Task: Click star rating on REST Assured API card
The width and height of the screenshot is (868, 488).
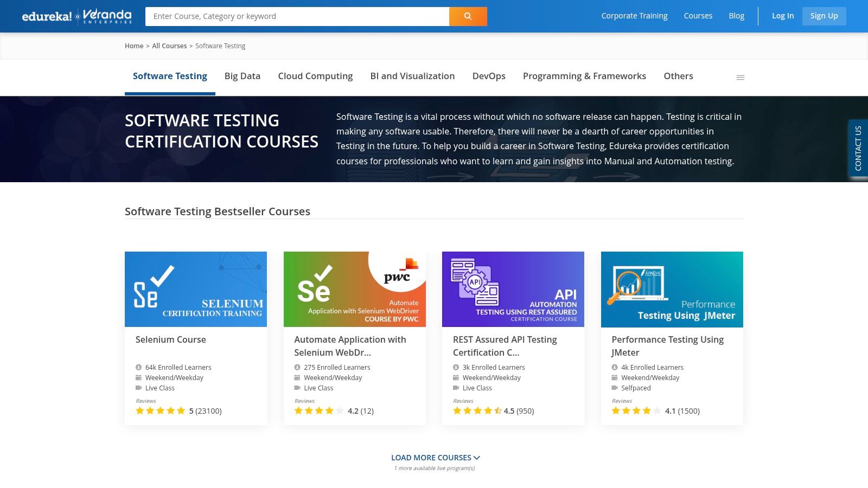Action: point(477,411)
